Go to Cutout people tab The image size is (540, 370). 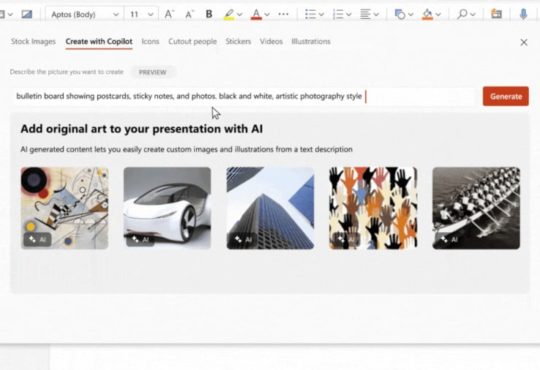click(193, 42)
